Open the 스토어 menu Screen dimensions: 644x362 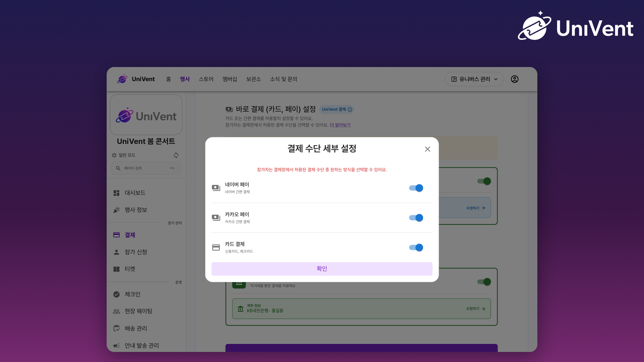(x=206, y=79)
